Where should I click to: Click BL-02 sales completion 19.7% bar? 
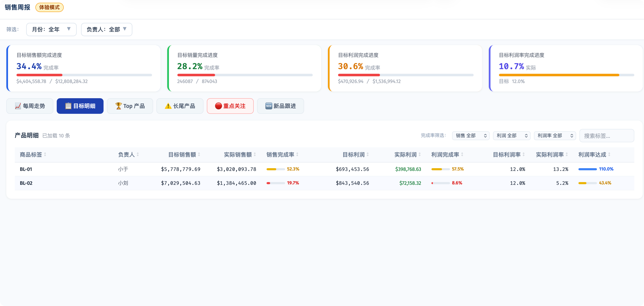tap(275, 183)
